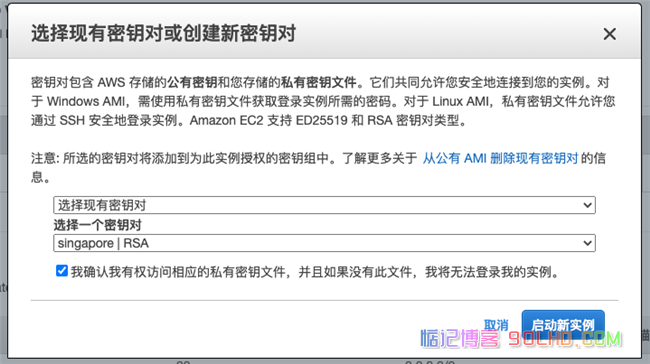Image resolution: width=650 pixels, height=364 pixels.
Task: Open the 选择现有密钥对 option dropdown
Action: 324,205
